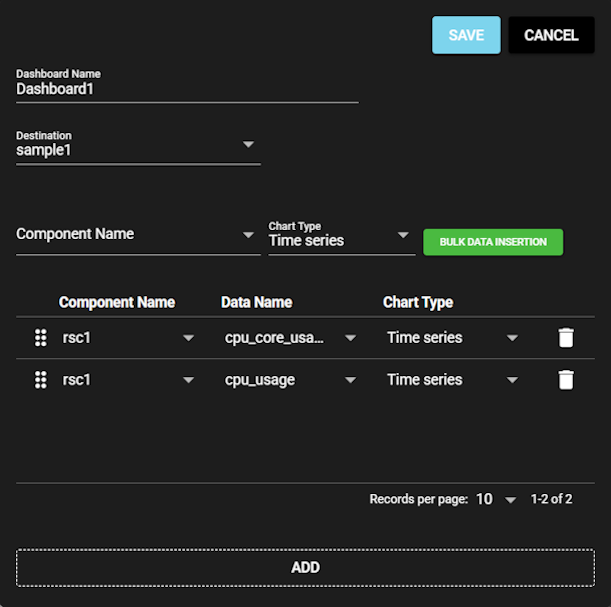Click the Bulk Data Insertion button

pyautogui.click(x=493, y=242)
